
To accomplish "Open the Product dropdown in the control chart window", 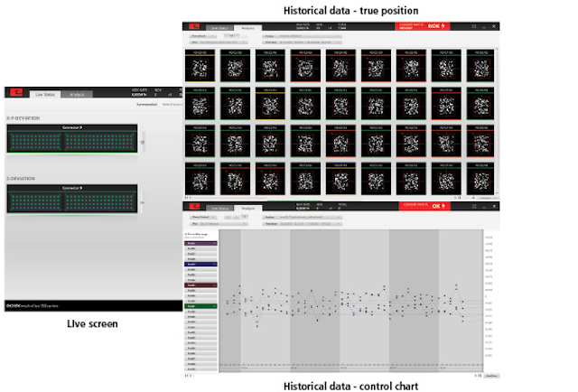I will [303, 217].
